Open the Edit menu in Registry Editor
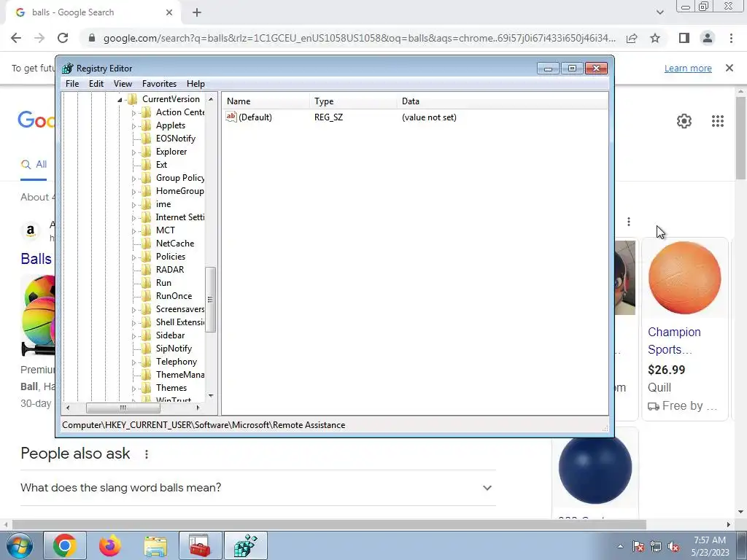This screenshot has height=560, width=747. 96,84
